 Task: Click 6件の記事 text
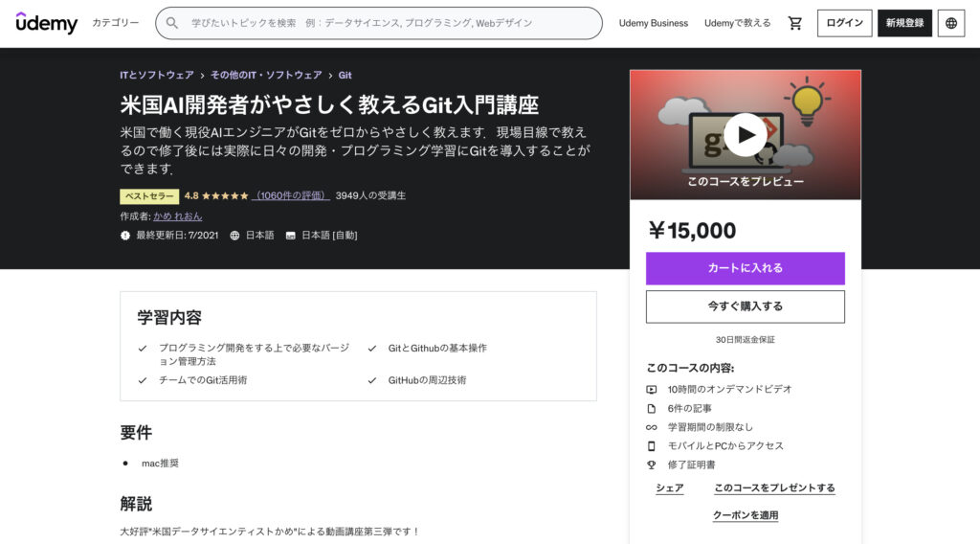pyautogui.click(x=689, y=408)
